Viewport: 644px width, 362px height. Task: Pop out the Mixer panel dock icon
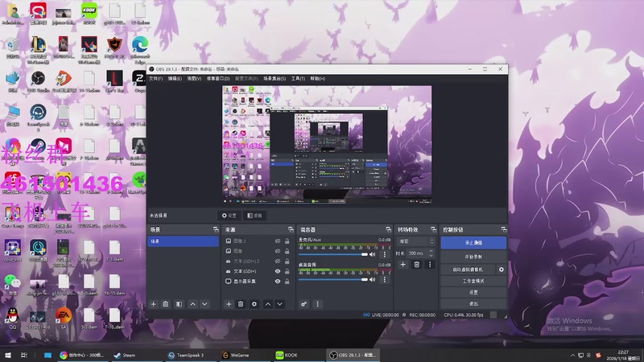tap(388, 229)
